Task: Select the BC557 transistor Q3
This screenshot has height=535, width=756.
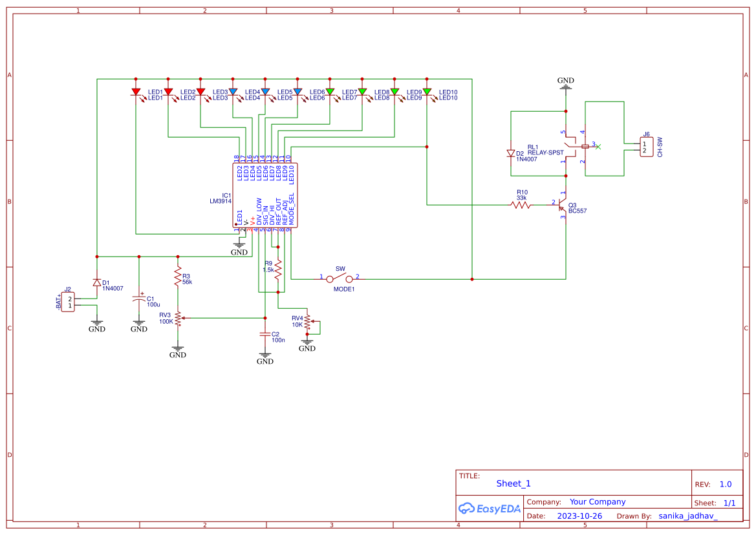Action: (561, 205)
